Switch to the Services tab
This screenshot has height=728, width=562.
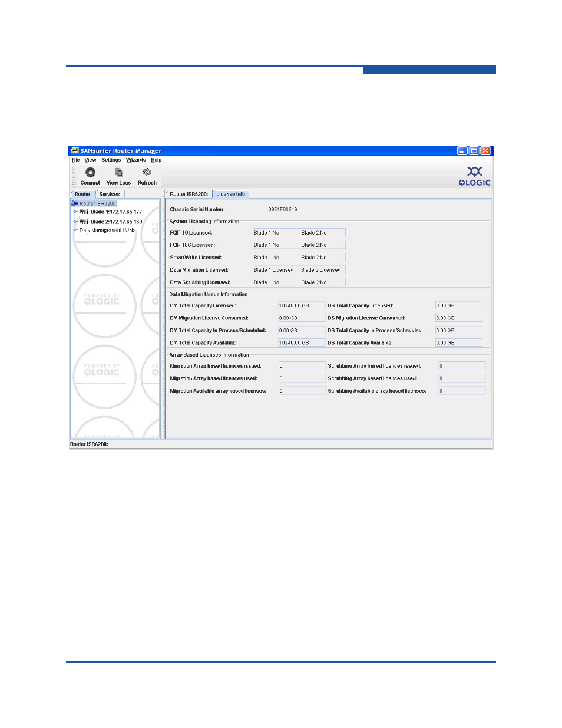110,194
